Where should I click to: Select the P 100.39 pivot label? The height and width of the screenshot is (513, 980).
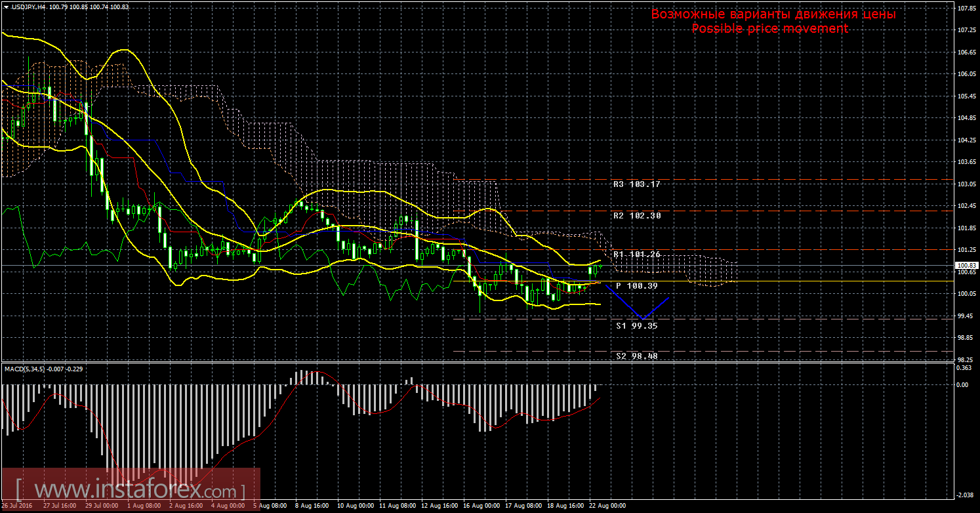click(636, 286)
